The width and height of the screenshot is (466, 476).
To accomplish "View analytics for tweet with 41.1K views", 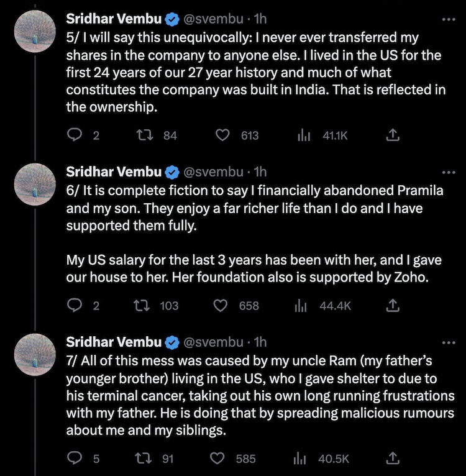I will point(303,135).
